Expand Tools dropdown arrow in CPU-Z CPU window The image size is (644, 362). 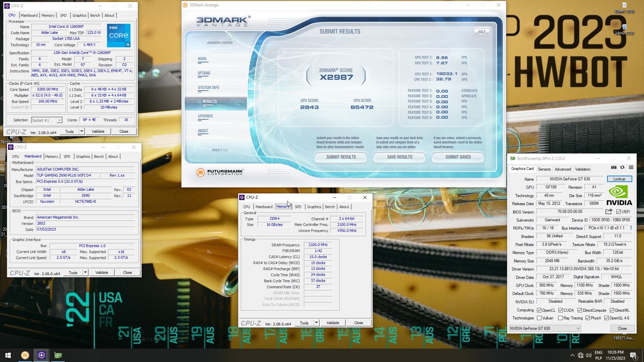pyautogui.click(x=82, y=131)
